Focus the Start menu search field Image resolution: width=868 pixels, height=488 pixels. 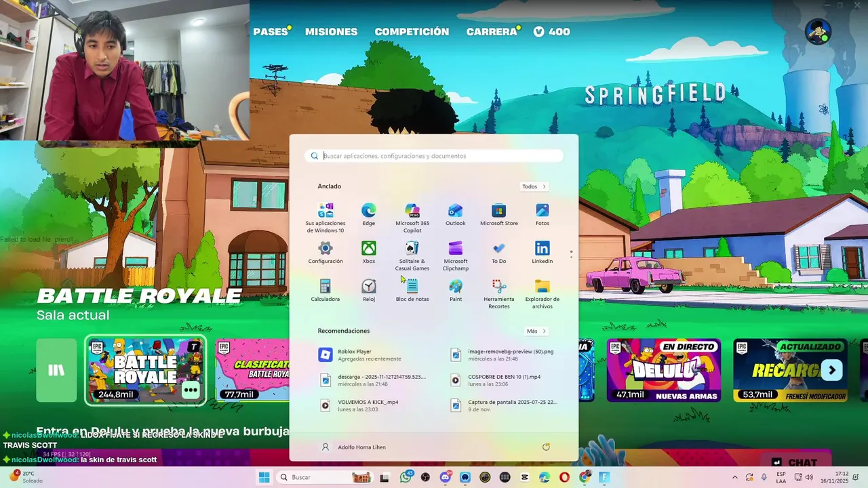pyautogui.click(x=434, y=156)
